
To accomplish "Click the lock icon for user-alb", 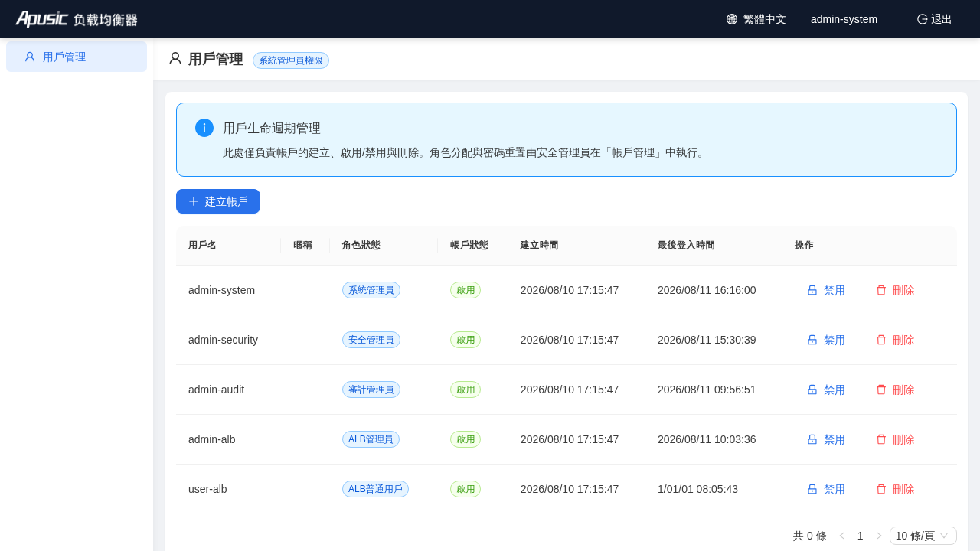I will click(812, 489).
